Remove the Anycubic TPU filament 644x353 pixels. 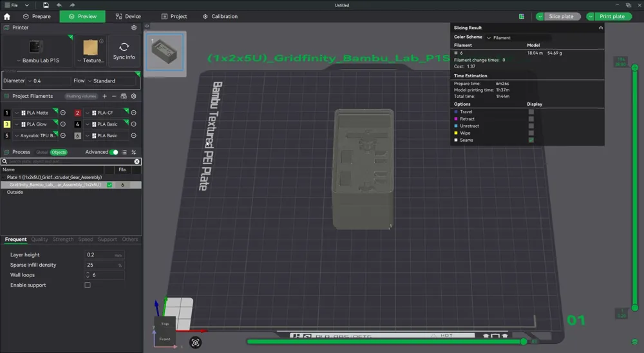(63, 136)
